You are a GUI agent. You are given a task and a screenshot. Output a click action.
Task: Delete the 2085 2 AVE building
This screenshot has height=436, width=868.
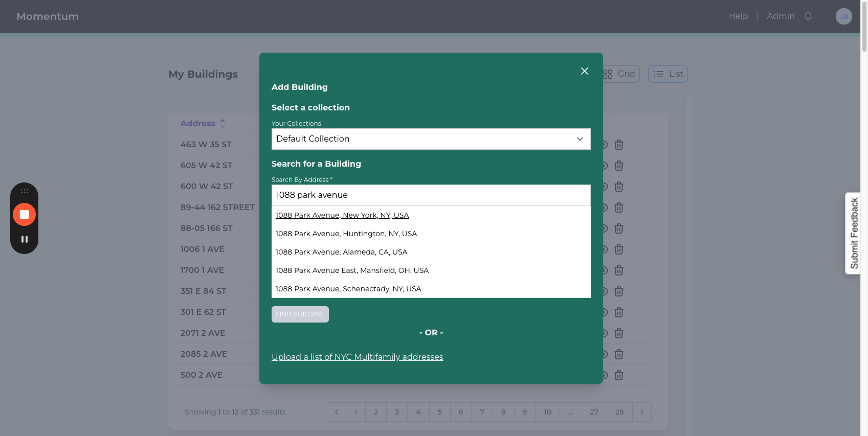point(619,354)
